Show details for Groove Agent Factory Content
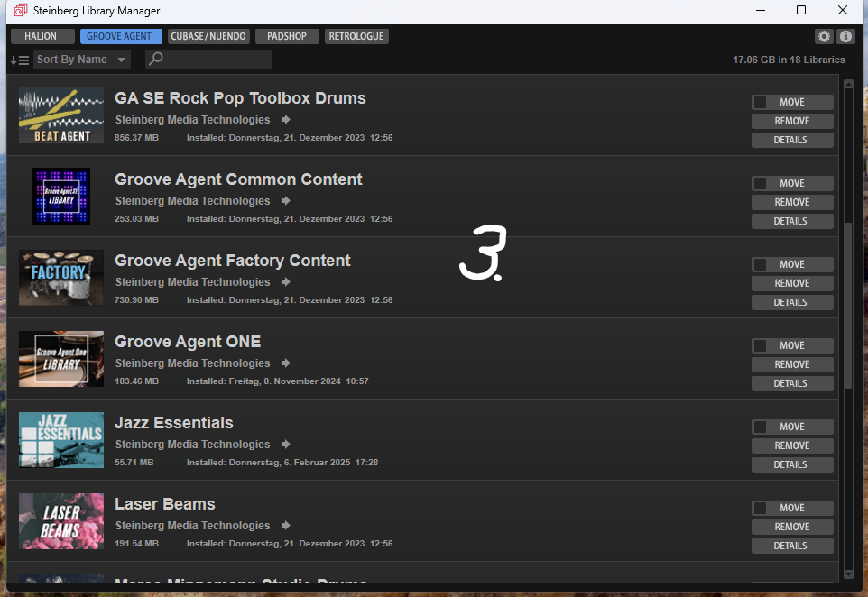The image size is (868, 597). 792,303
